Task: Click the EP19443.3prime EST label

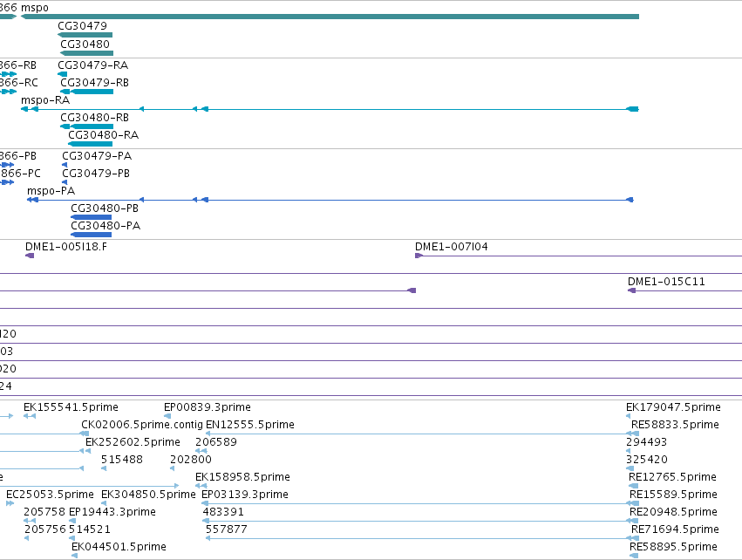Action: tap(112, 512)
